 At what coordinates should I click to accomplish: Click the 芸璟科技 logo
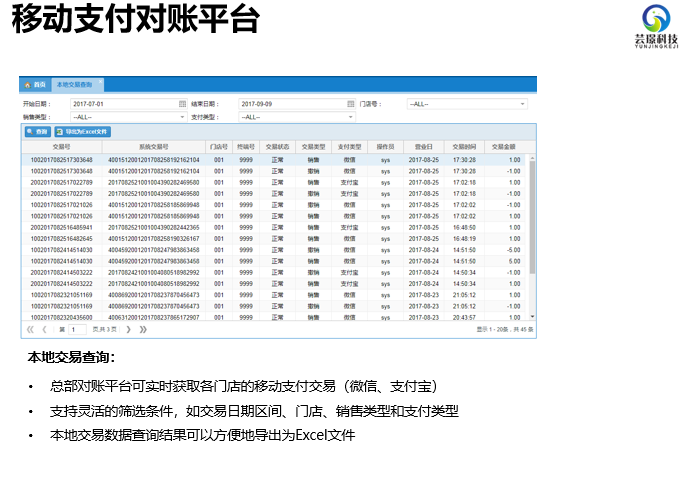(x=656, y=26)
